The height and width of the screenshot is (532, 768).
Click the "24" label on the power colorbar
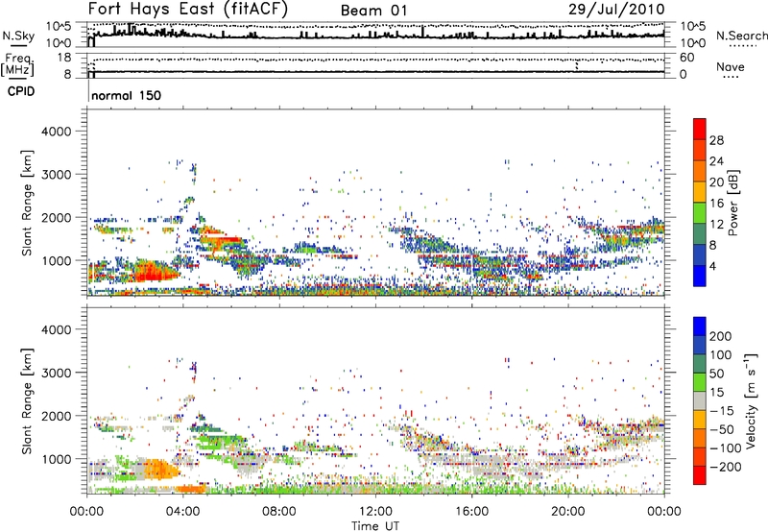(x=716, y=161)
